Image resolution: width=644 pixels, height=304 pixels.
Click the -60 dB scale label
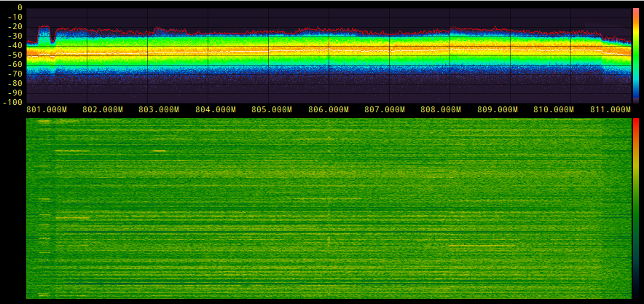(15, 64)
